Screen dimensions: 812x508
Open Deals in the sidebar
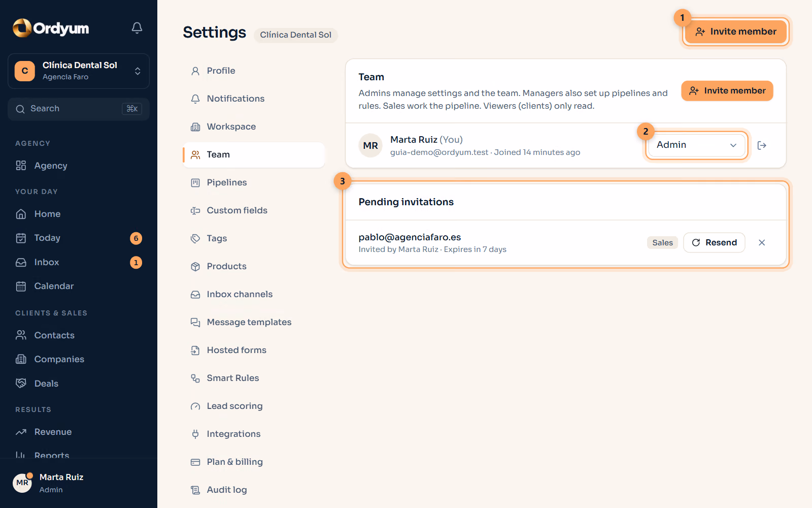[79, 384]
